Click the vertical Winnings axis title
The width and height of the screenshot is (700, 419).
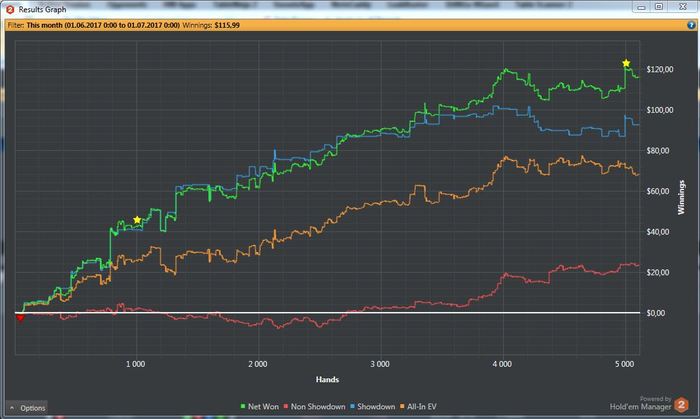tap(681, 198)
